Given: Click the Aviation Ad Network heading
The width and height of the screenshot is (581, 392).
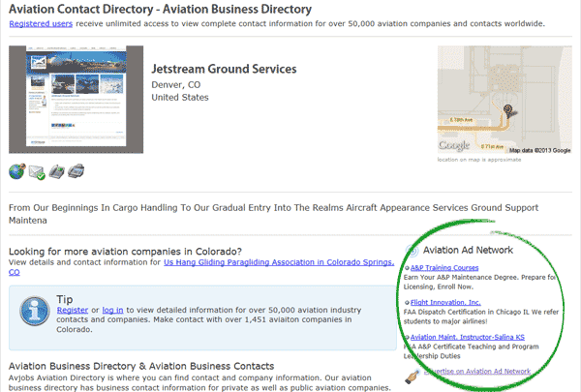Looking at the screenshot, I should (468, 250).
